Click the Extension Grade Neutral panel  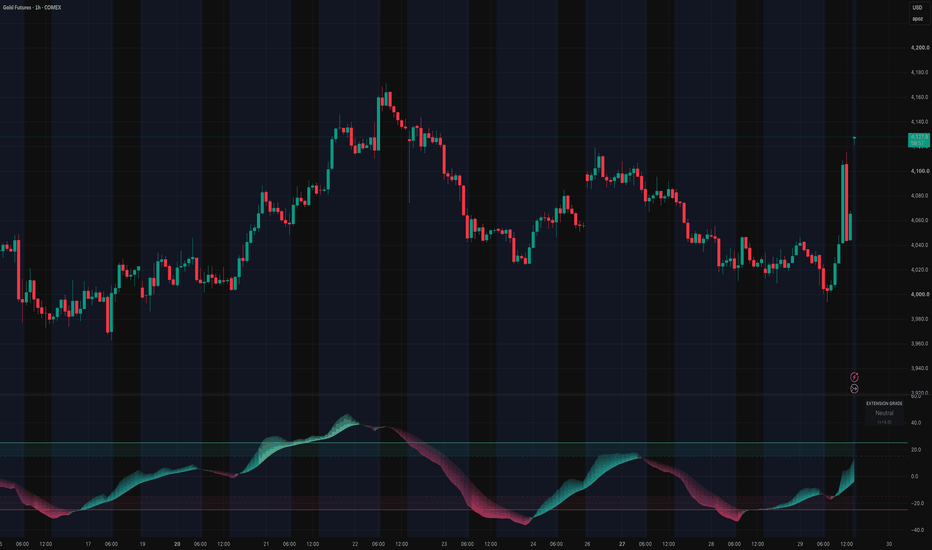point(884,413)
